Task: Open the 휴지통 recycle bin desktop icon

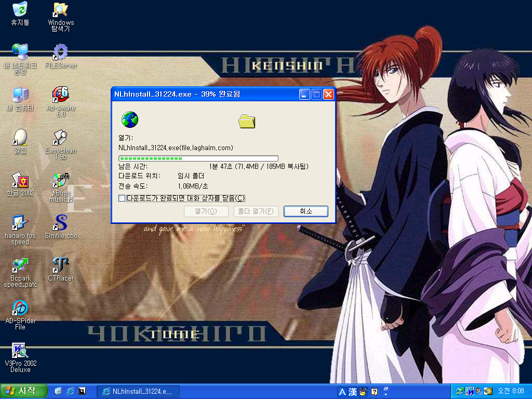Action: point(20,14)
